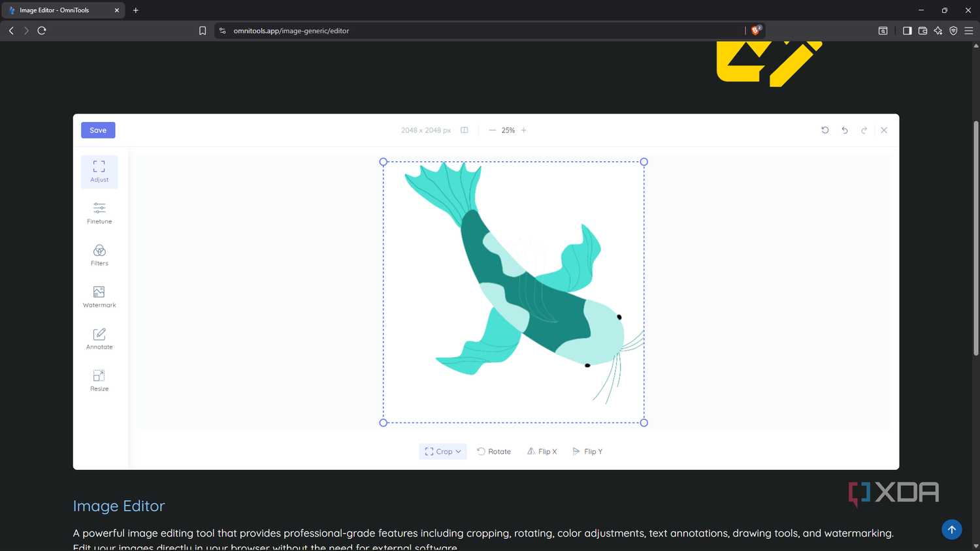Screen dimensions: 980x551
Task: Click the scroll-to-top arrow button
Action: click(x=952, y=529)
